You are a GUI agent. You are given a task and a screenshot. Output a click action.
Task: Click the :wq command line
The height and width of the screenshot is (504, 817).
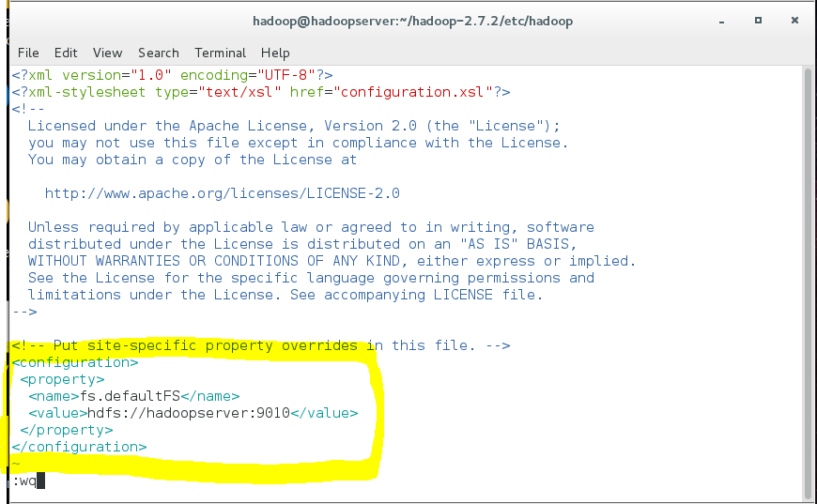pyautogui.click(x=24, y=481)
